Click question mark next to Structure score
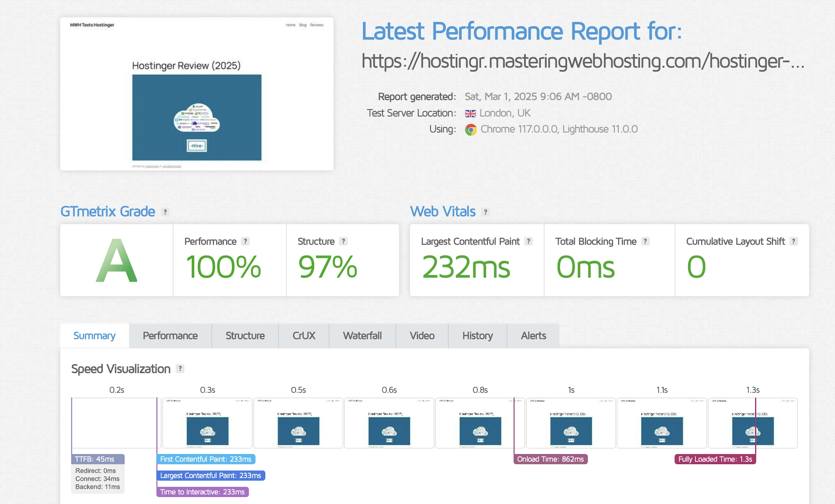 343,242
